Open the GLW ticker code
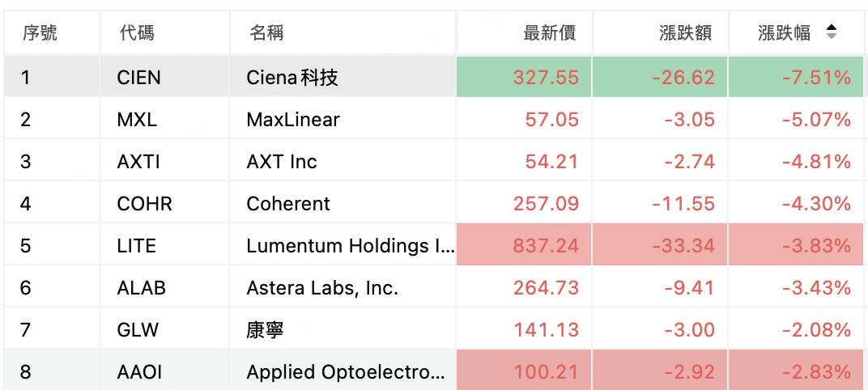868x390 pixels. pos(138,329)
